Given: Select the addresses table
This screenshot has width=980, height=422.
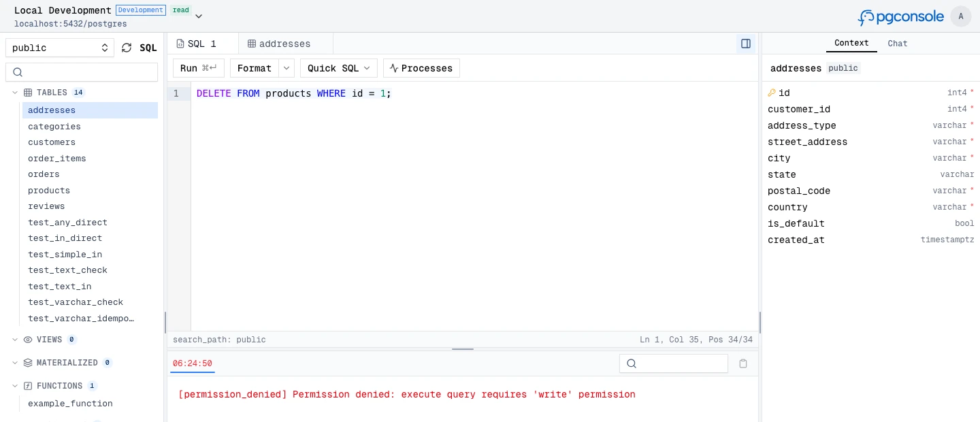Looking at the screenshot, I should (90, 110).
